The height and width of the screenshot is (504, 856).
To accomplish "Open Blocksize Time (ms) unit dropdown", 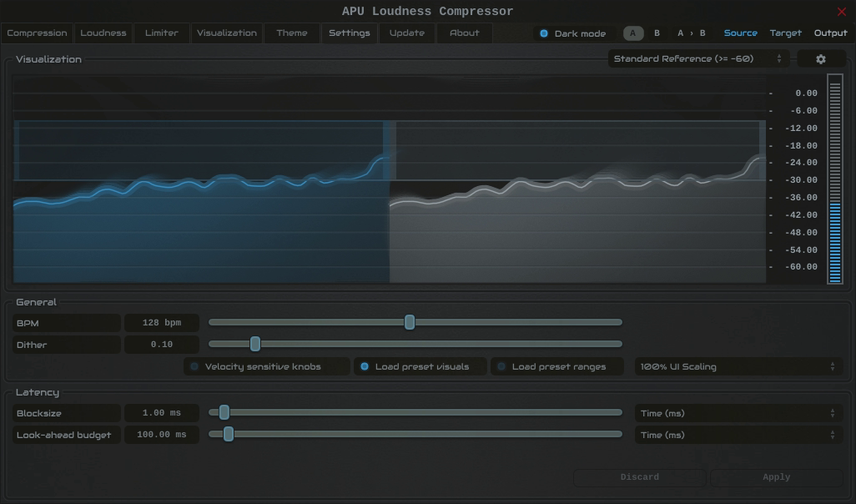I will click(738, 413).
